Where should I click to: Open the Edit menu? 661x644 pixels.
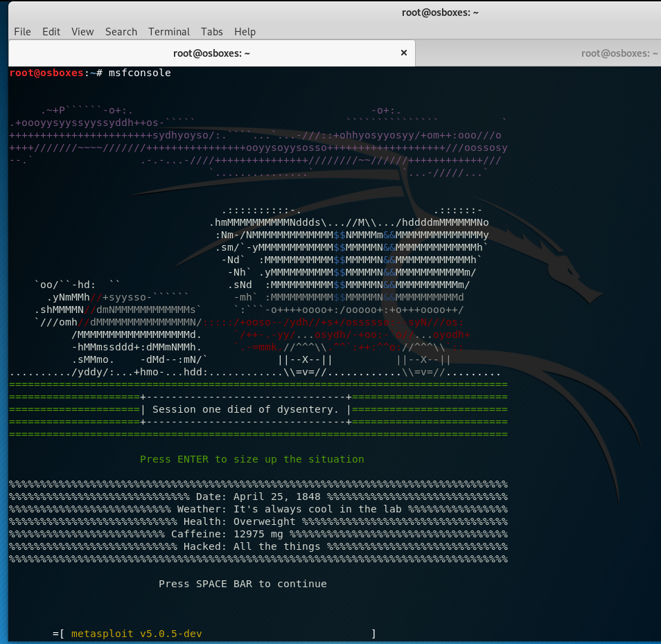click(51, 31)
